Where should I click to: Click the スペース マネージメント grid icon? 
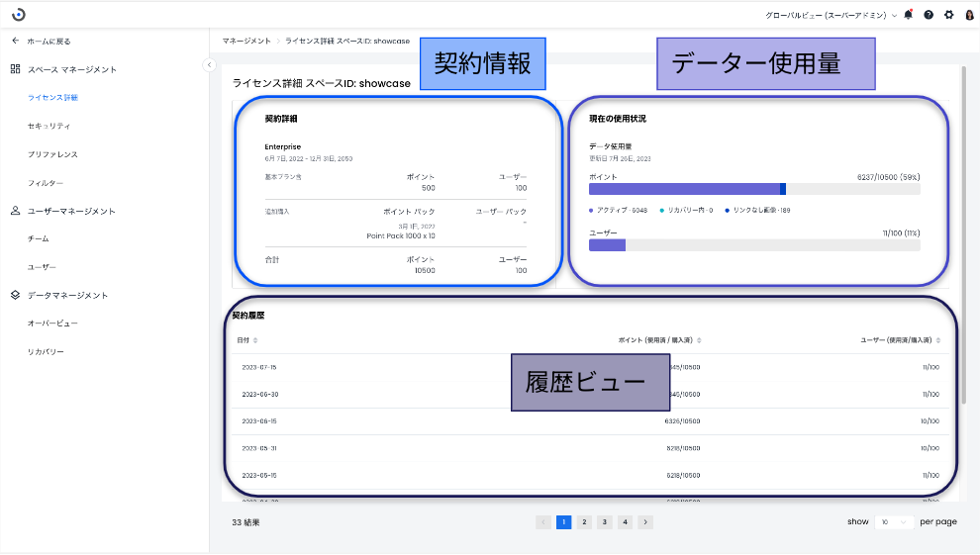click(16, 68)
